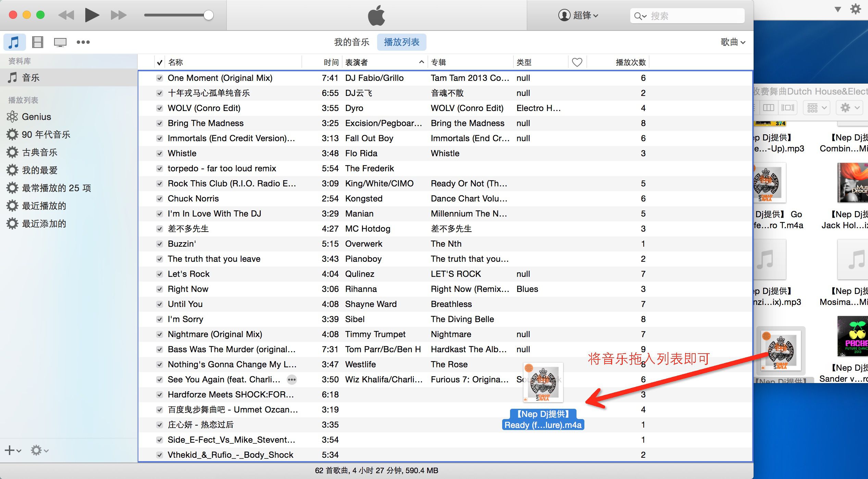This screenshot has height=479, width=868.
Task: Click the artist name Fall Out Boy
Action: [x=369, y=138]
